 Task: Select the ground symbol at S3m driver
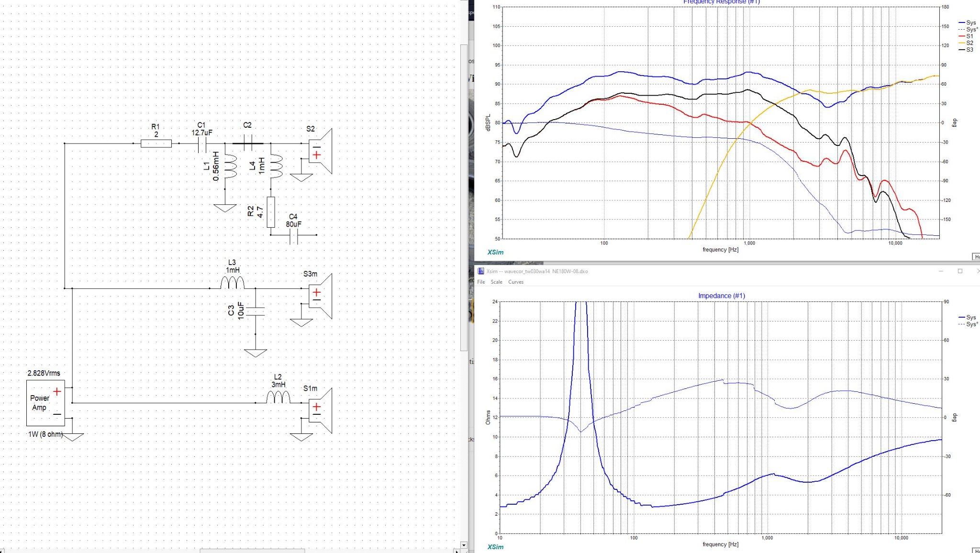pos(301,322)
